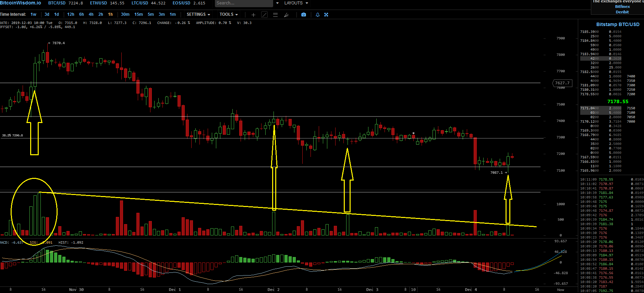Image resolution: width=644 pixels, height=293 pixels.
Task: Open the SETTINGS dropdown
Action: 198,14
